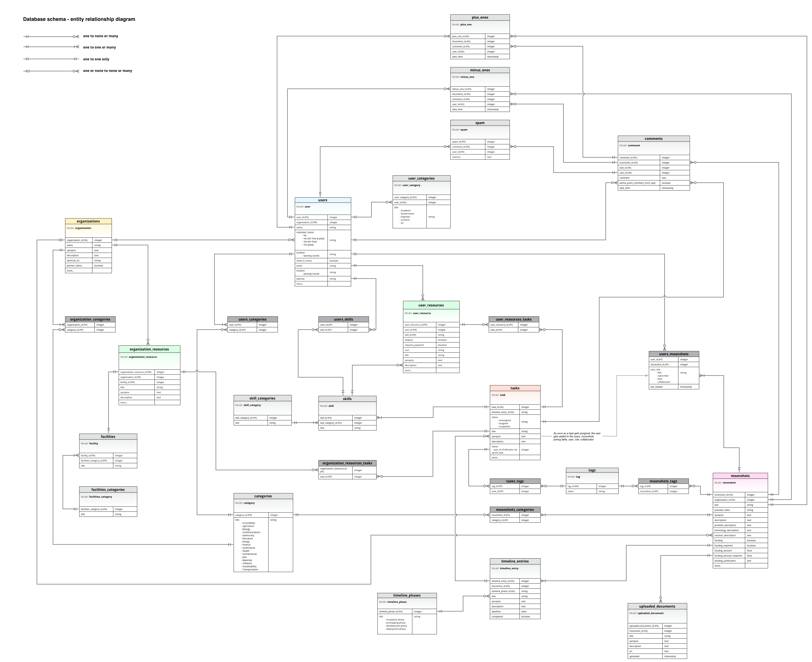This screenshot has width=812, height=662.
Task: Select the diagram title text
Action: pyautogui.click(x=79, y=19)
